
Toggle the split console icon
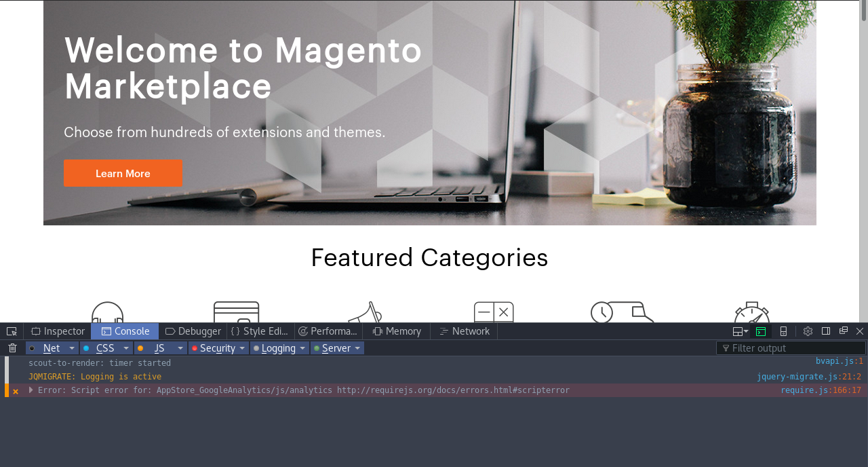point(761,331)
